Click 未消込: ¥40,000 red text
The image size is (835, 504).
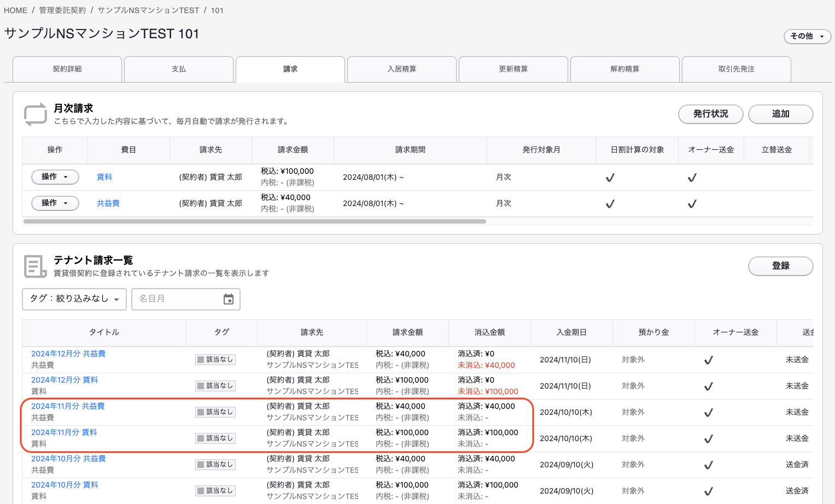point(486,365)
